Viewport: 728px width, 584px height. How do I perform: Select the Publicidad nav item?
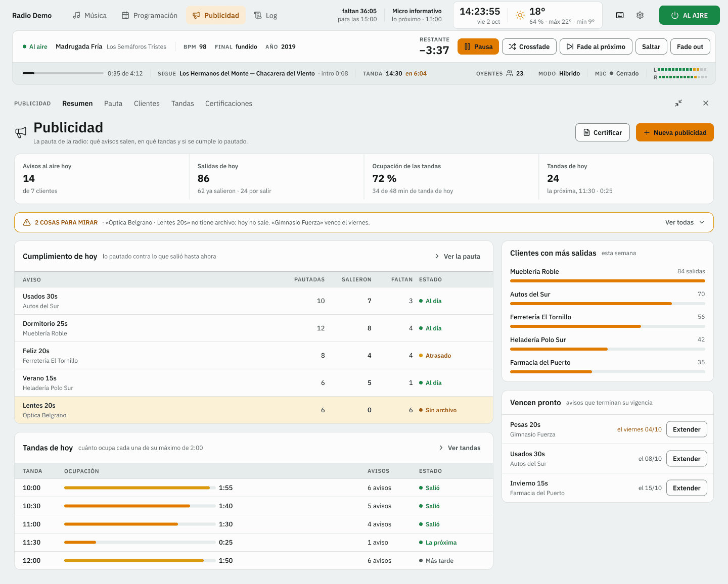tap(216, 15)
